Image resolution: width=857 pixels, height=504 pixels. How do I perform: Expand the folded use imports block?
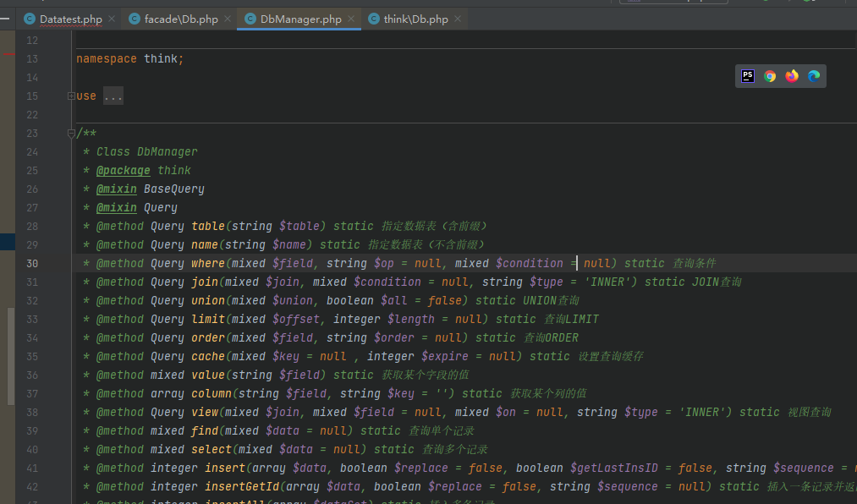click(71, 96)
